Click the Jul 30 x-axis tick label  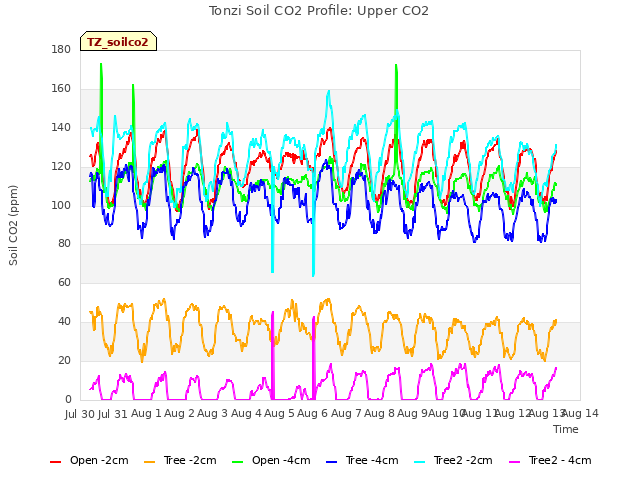(80, 414)
